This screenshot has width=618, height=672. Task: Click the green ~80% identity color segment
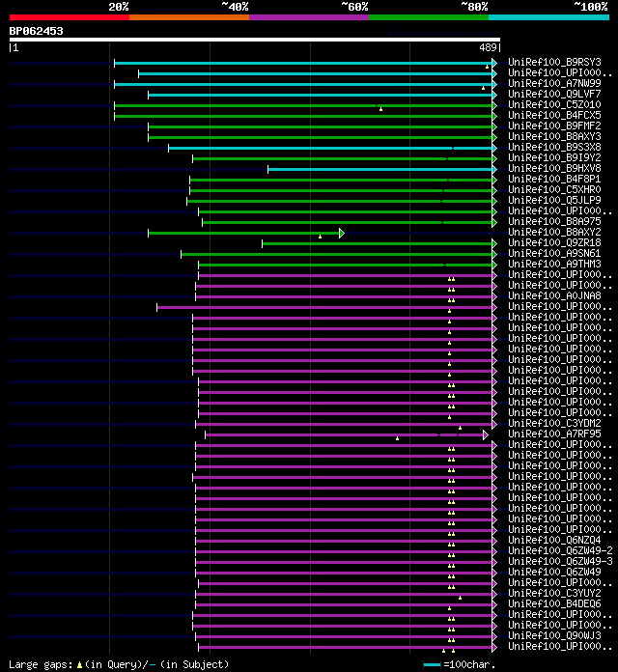[x=429, y=17]
